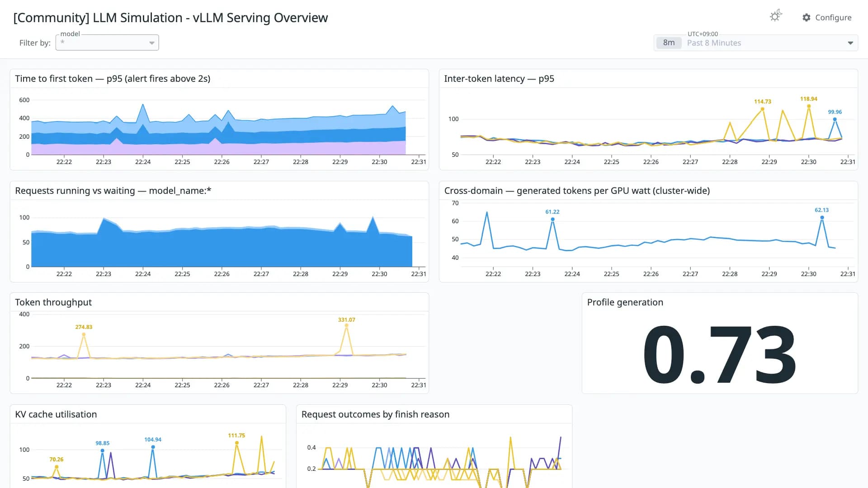Screen dimensions: 868x488
Task: Click the 99.96 data point on inter-token latency
Action: [x=835, y=119]
